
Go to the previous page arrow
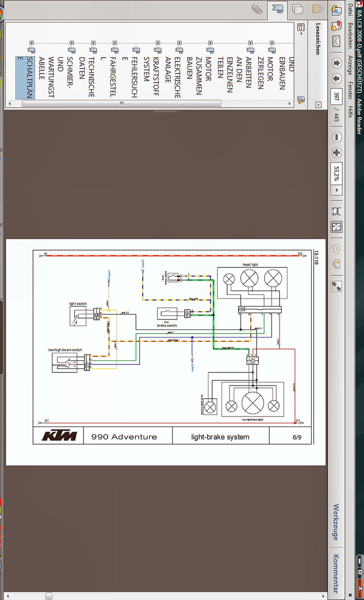[337, 63]
